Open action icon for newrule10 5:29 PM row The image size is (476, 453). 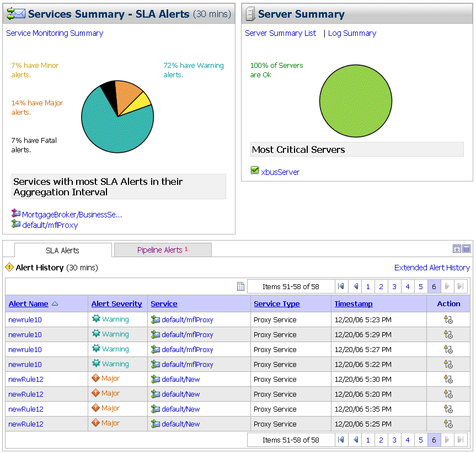(x=448, y=334)
